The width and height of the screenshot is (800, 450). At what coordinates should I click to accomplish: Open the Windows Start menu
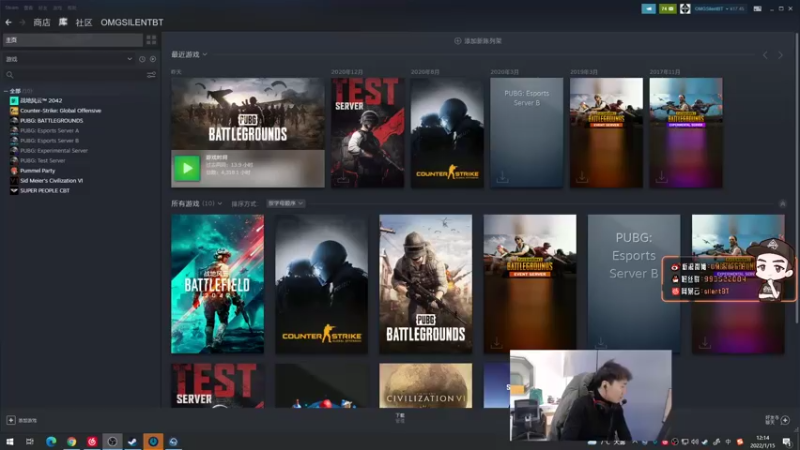pyautogui.click(x=9, y=441)
